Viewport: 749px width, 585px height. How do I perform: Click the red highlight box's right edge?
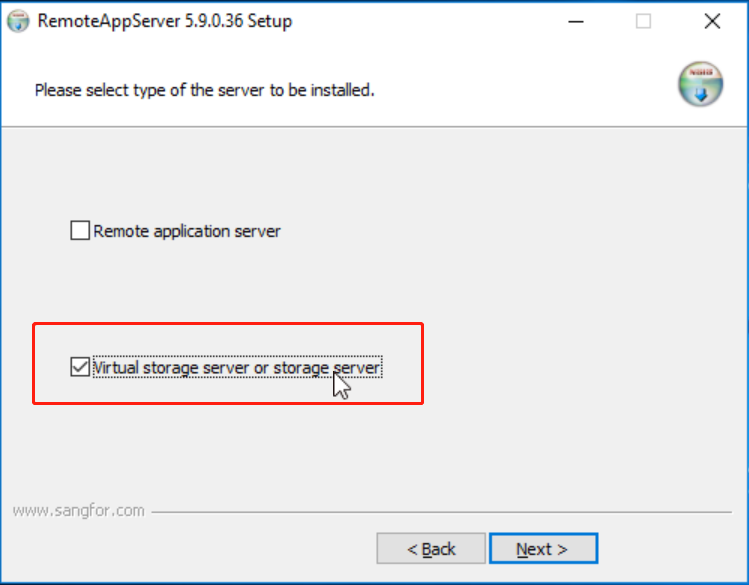422,363
